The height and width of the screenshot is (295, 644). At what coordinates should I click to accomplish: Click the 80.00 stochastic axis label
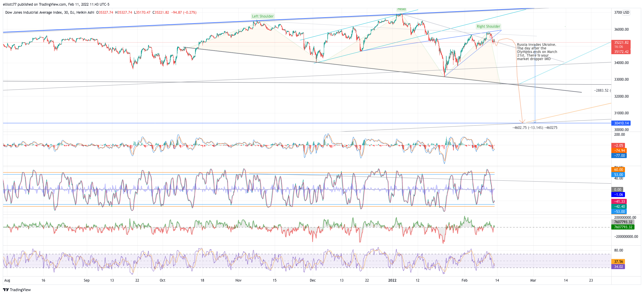click(x=619, y=250)
